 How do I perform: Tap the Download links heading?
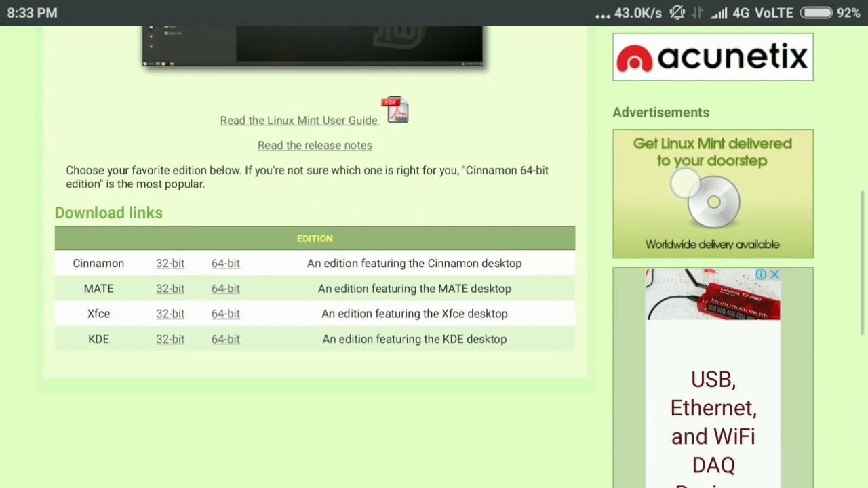coord(108,213)
